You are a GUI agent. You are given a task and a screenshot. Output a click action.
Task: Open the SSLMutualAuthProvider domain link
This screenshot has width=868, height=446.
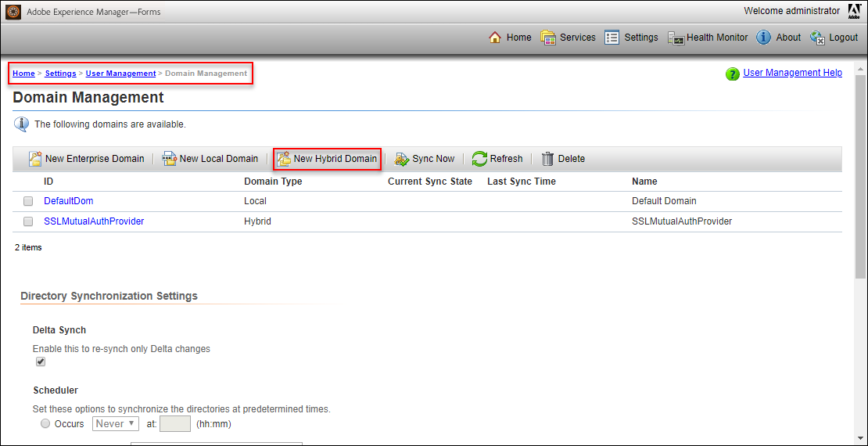(x=94, y=221)
